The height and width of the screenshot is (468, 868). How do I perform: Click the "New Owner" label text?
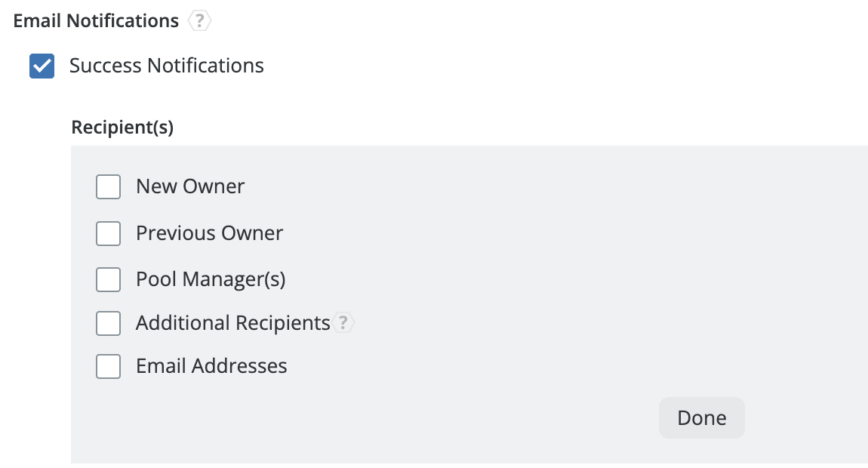point(190,186)
